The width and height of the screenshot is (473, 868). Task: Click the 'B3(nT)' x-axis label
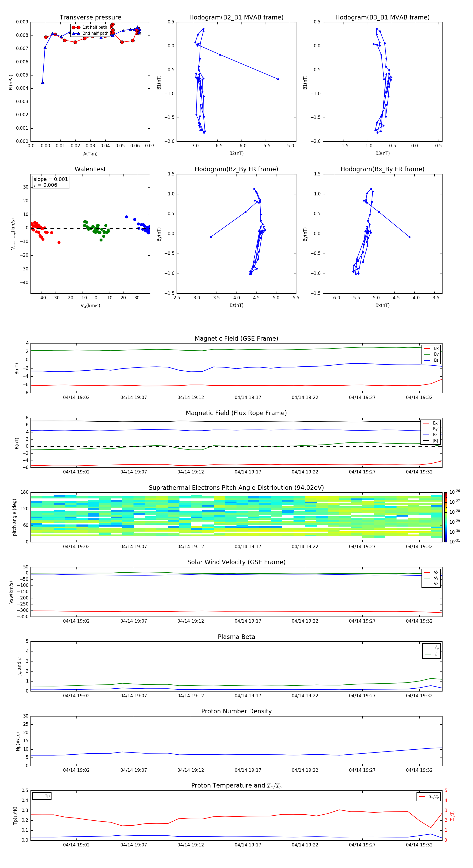pos(382,153)
